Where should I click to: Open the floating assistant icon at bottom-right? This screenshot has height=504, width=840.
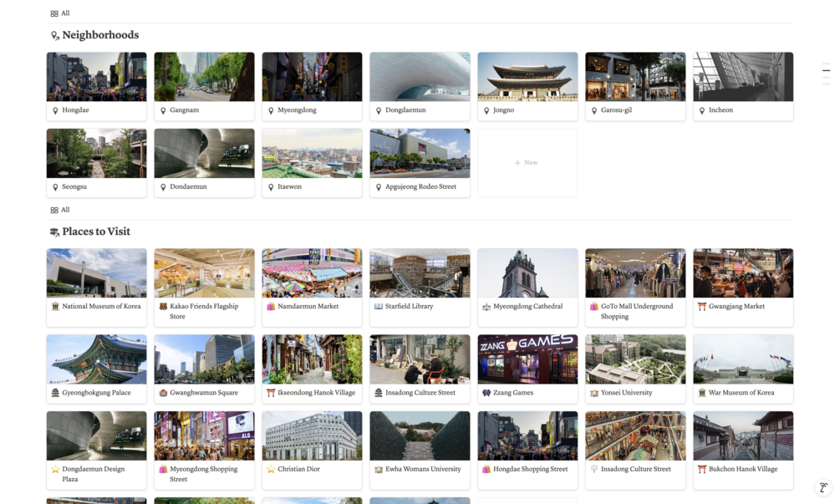click(x=823, y=487)
